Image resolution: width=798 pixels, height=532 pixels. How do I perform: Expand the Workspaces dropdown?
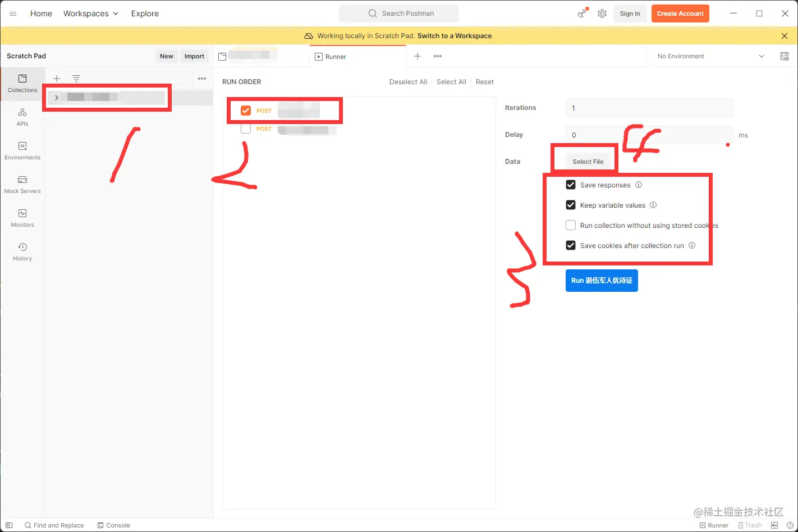click(x=90, y=13)
